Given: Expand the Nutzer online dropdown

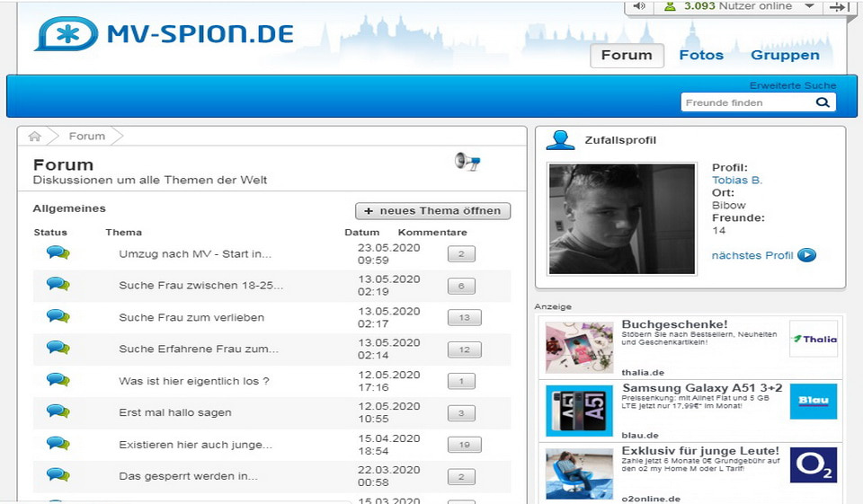Looking at the screenshot, I should pyautogui.click(x=809, y=6).
